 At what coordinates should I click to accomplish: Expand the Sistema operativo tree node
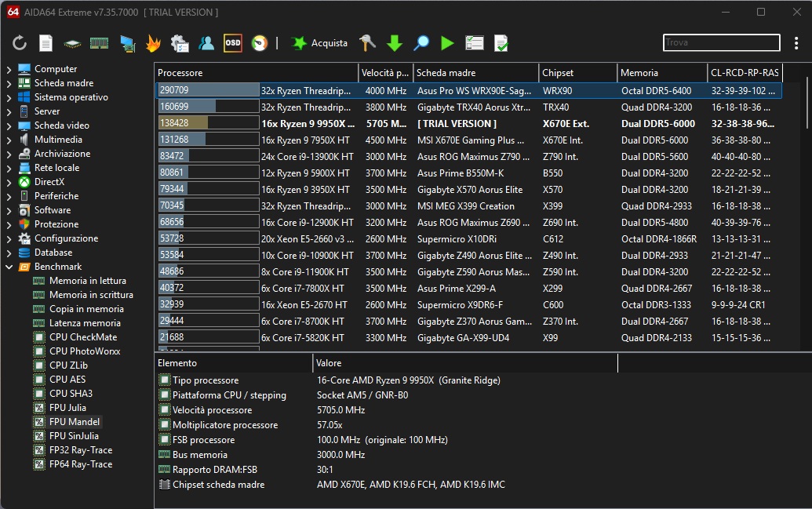pos(9,97)
